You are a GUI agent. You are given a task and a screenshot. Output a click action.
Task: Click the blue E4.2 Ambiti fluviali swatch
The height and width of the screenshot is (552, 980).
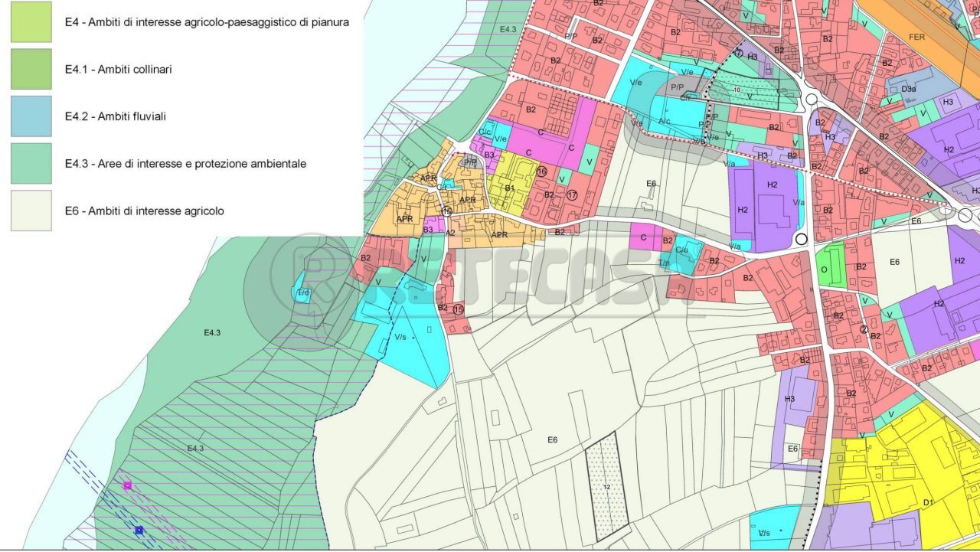pos(31,116)
